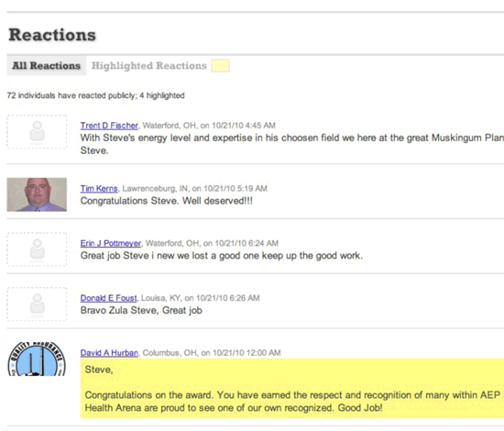504x431 pixels.
Task: Click 'Lawrenceburg, IN, on 10/21/10 5:19 AM' timestamp
Action: pos(195,189)
